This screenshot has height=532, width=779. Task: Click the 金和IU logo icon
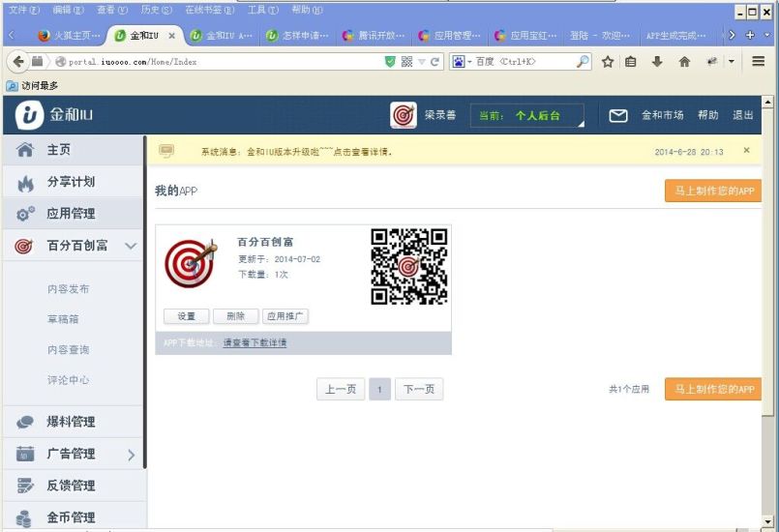pyautogui.click(x=30, y=115)
